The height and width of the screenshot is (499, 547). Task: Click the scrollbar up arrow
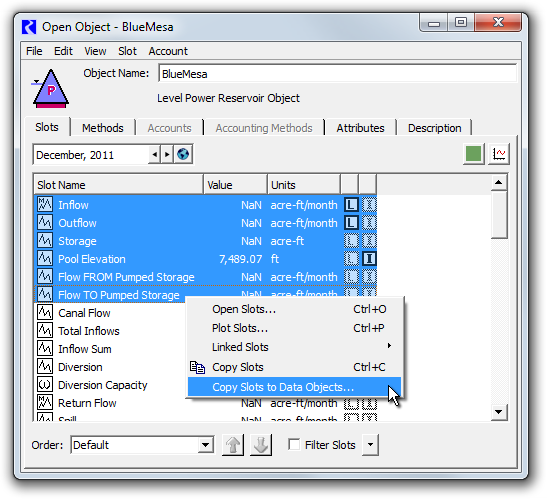499,182
